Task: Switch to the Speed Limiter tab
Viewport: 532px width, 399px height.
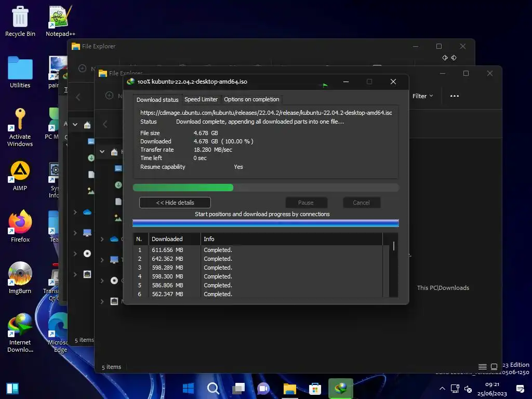Action: point(201,99)
